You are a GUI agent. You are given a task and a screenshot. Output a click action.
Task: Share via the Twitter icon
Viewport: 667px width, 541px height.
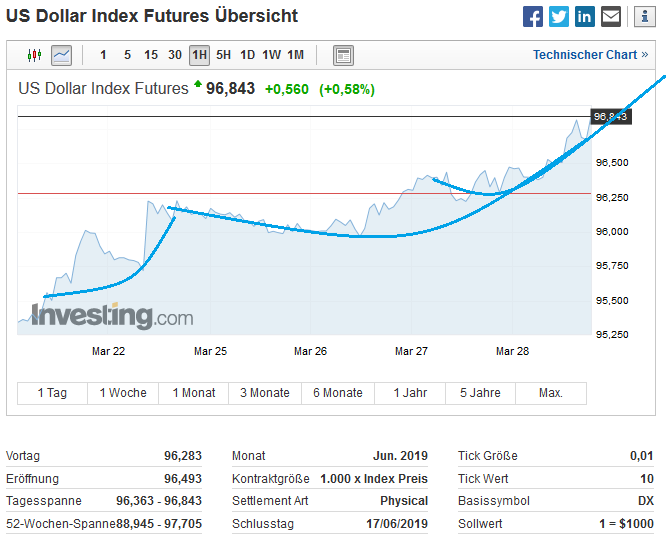[559, 17]
